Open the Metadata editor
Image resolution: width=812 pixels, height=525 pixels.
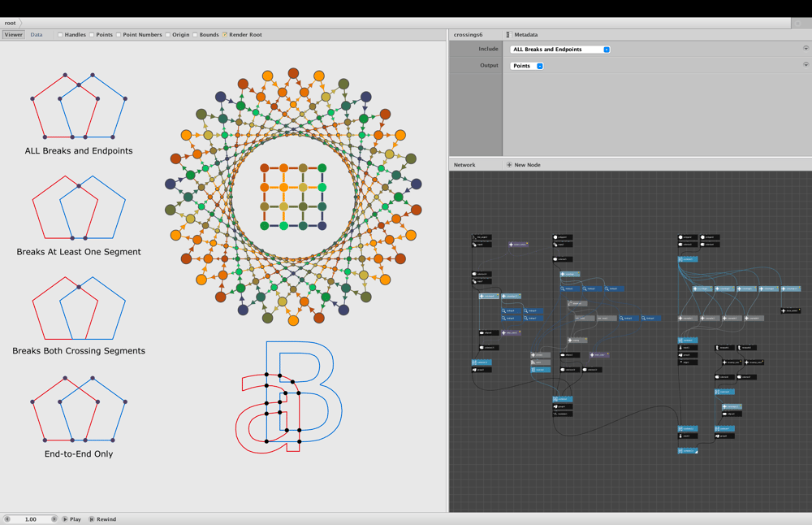tap(525, 35)
